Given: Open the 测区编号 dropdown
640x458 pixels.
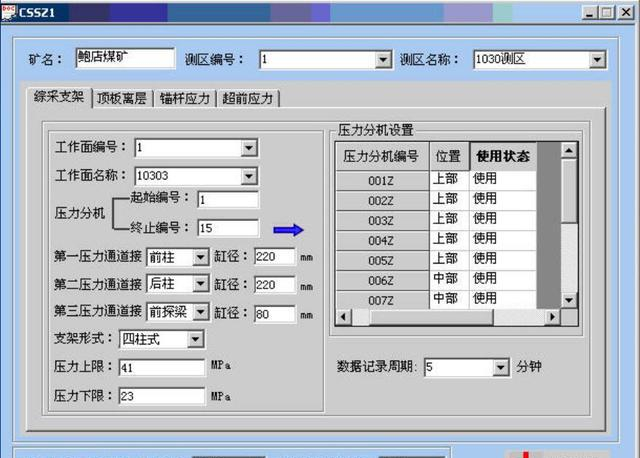Looking at the screenshot, I should pos(383,60).
